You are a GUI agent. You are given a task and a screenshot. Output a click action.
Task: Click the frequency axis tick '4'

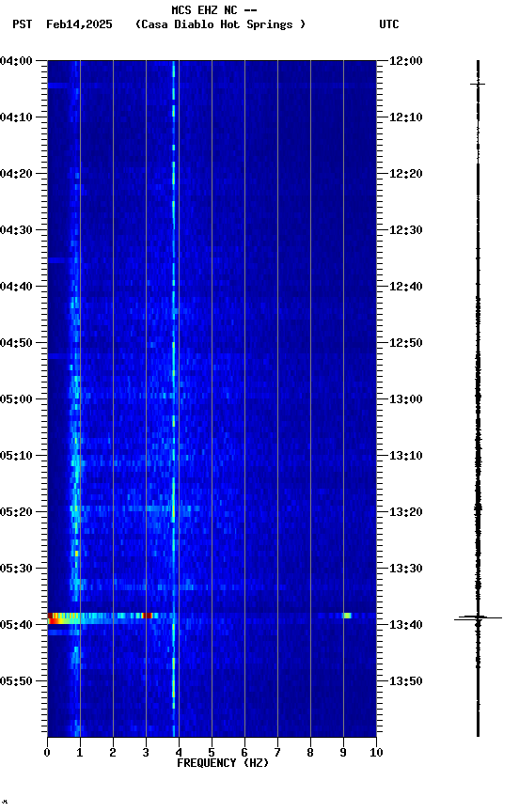click(179, 753)
